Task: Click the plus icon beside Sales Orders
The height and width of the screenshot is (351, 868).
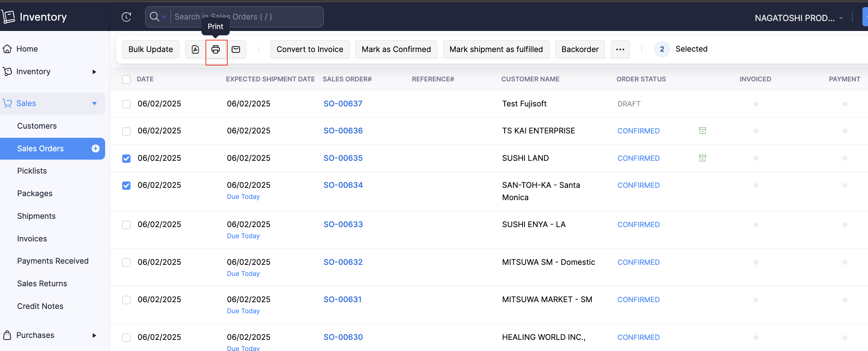Action: (x=95, y=148)
